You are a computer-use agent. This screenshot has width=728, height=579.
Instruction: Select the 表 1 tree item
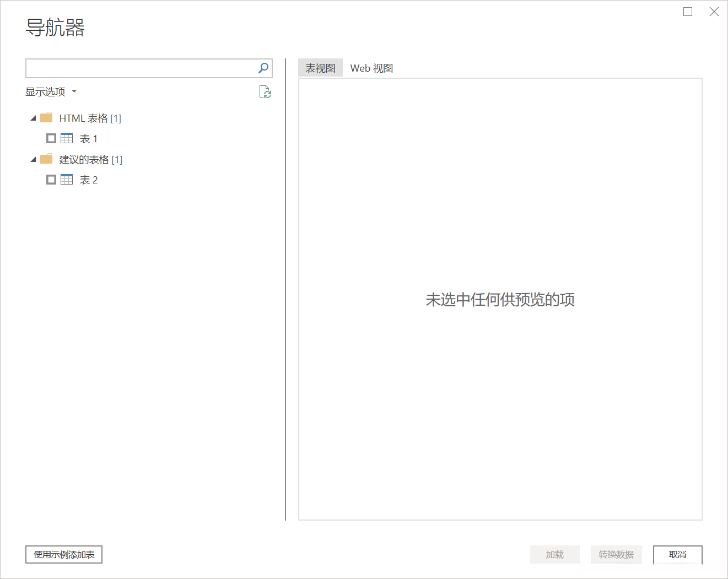(88, 138)
